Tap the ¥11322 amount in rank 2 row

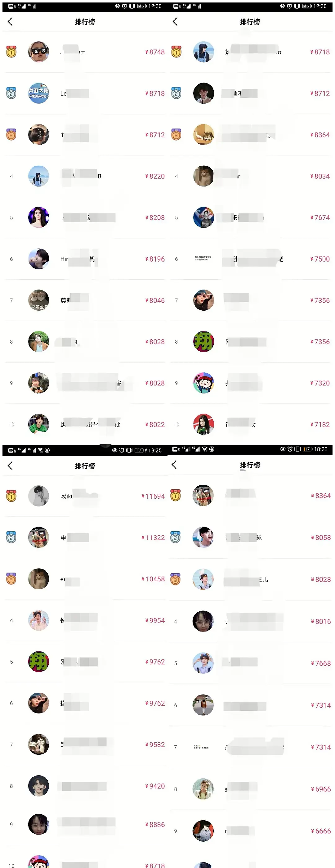pos(153,537)
